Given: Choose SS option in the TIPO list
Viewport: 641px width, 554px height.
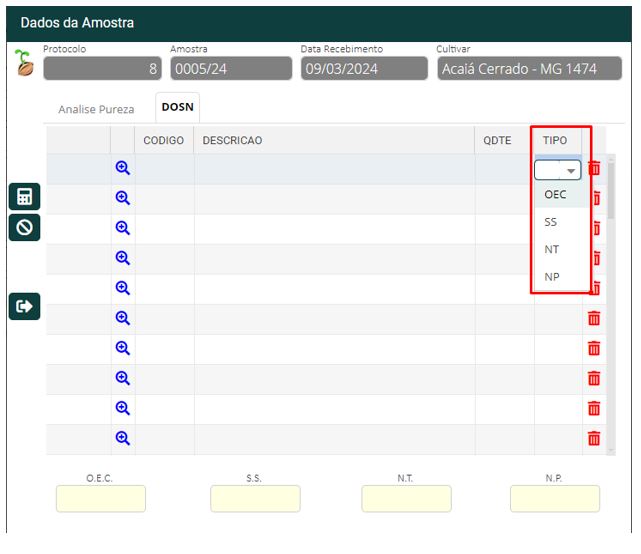Looking at the screenshot, I should point(551,222).
